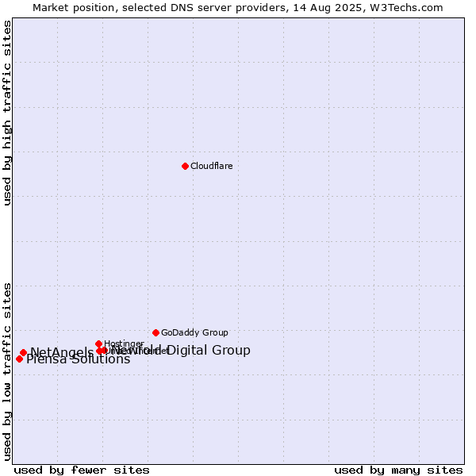Select the 'Cloudflare' label text

[x=212, y=166]
